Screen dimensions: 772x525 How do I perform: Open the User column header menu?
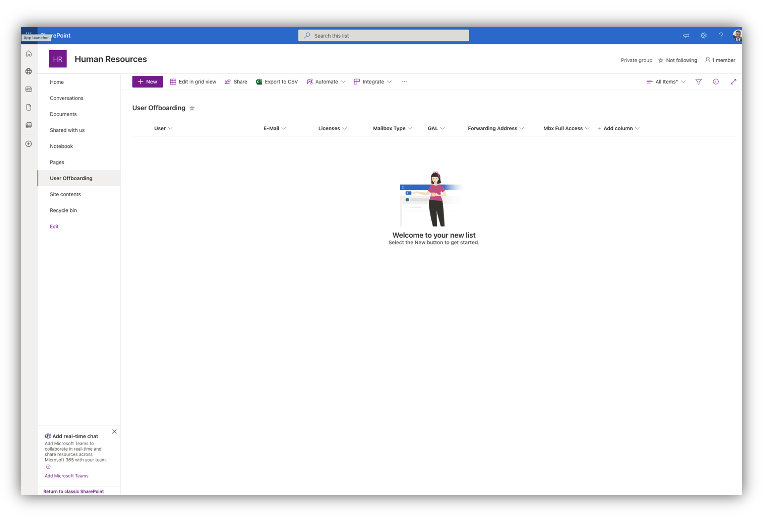[x=163, y=128]
